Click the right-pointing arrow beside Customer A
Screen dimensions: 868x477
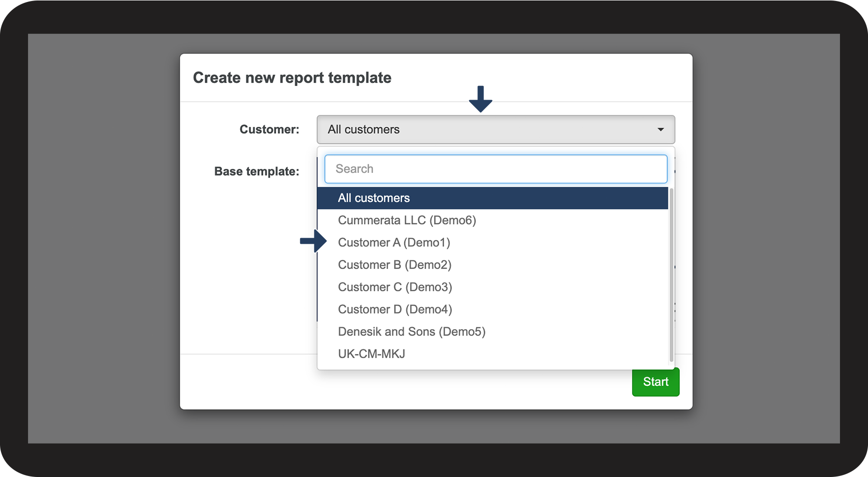[313, 241]
